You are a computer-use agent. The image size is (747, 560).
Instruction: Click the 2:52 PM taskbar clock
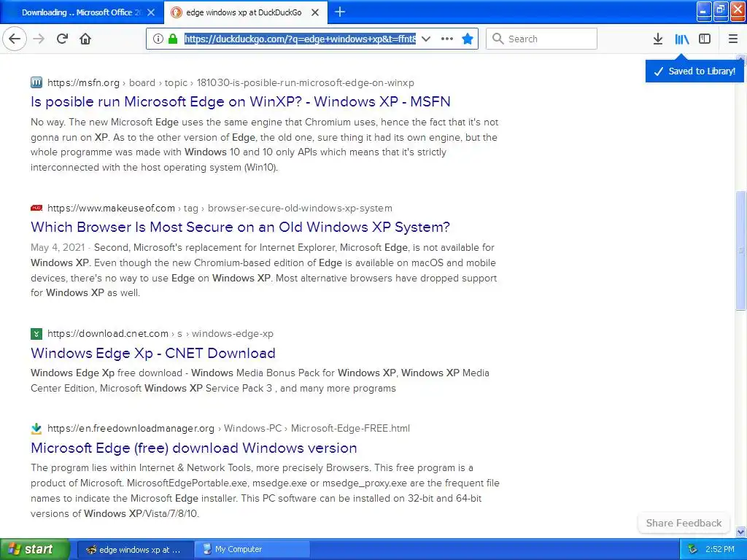(720, 549)
